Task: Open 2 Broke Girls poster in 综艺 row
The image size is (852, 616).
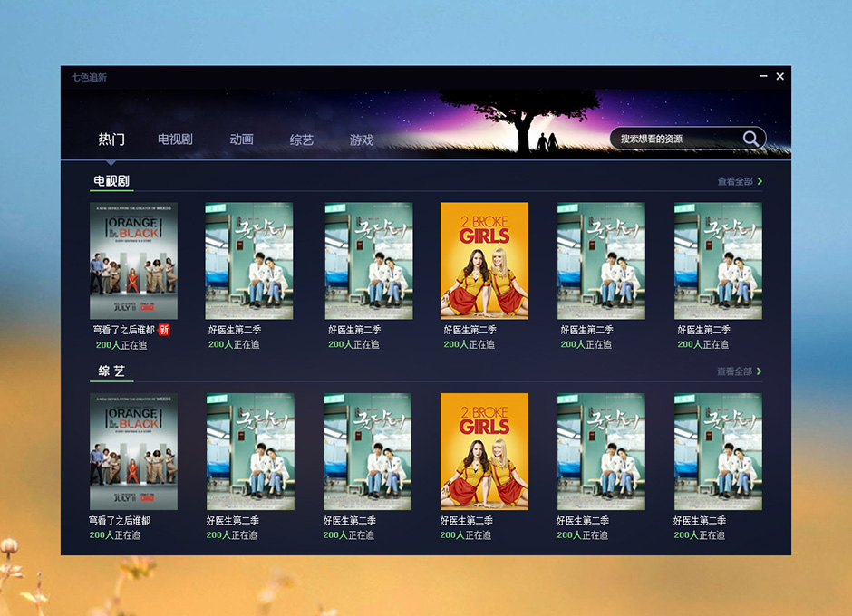Action: [x=484, y=451]
